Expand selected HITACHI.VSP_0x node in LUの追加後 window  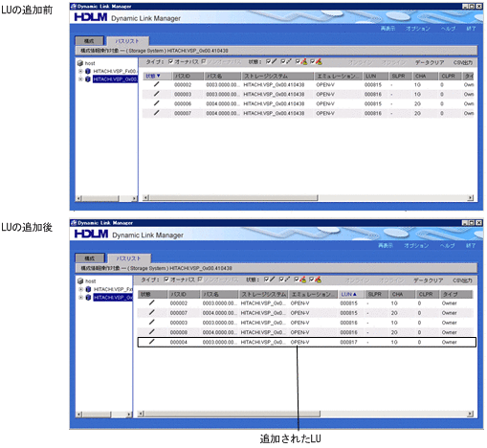tap(80, 298)
